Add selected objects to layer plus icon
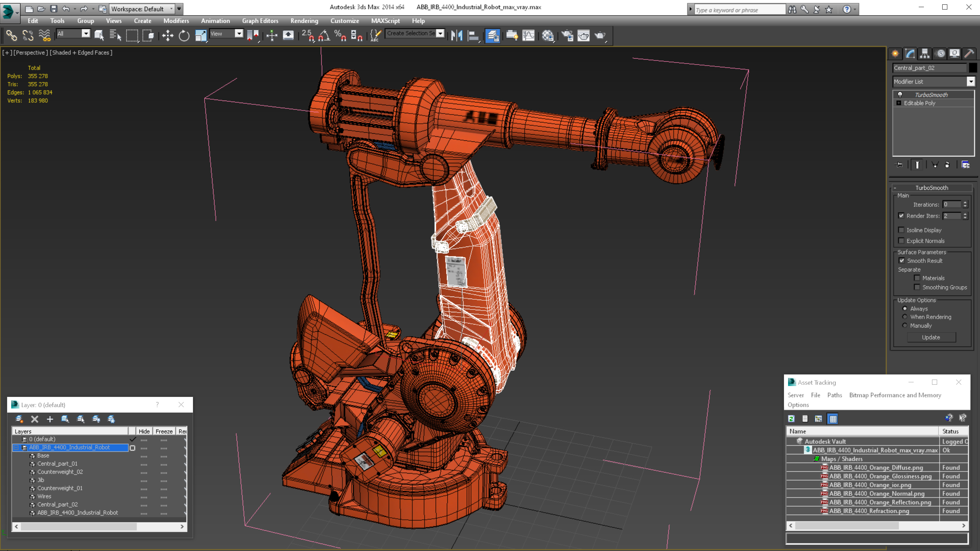Image resolution: width=980 pixels, height=551 pixels. click(x=50, y=419)
